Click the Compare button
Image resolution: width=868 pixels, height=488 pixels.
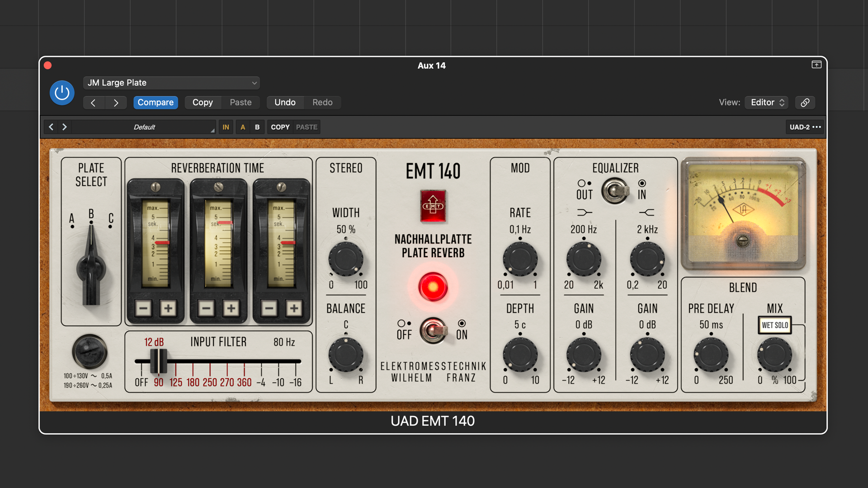coord(156,103)
